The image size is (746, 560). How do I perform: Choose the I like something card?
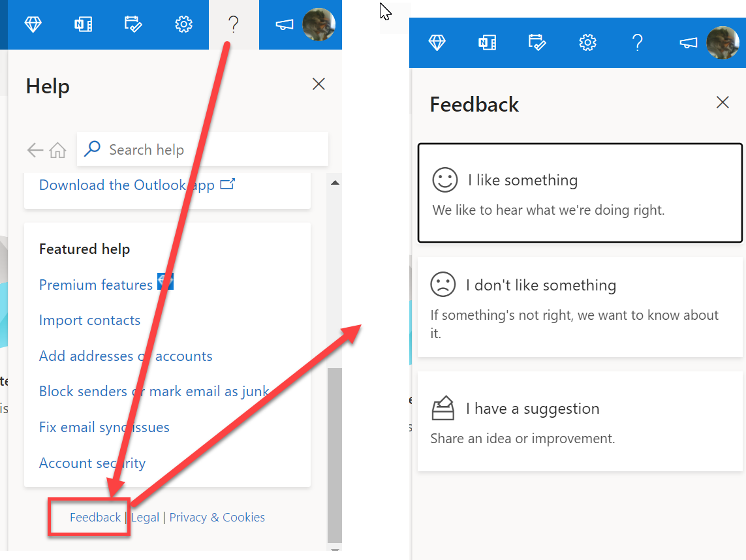(580, 193)
